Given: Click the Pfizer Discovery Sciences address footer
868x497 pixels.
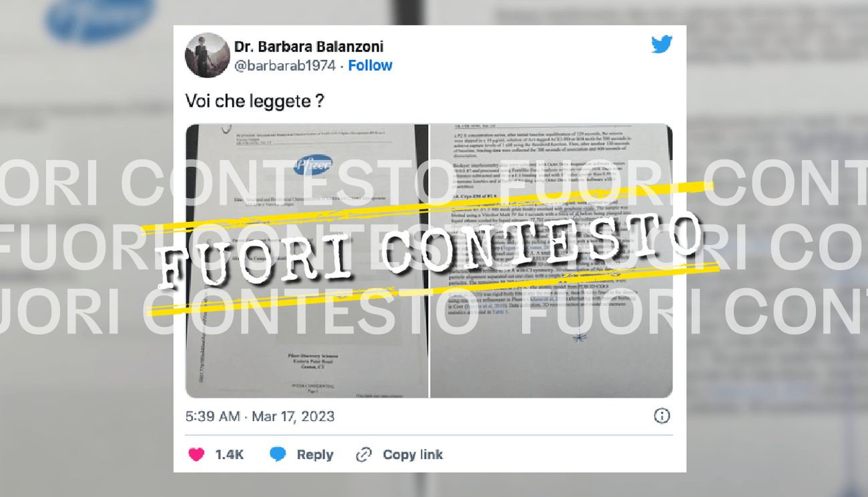Looking at the screenshot, I should [x=308, y=362].
